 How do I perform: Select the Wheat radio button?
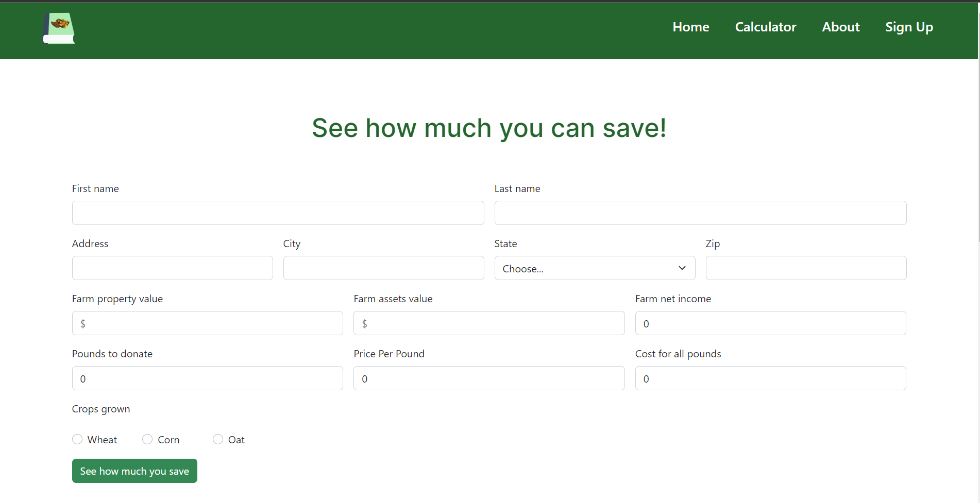click(x=77, y=439)
